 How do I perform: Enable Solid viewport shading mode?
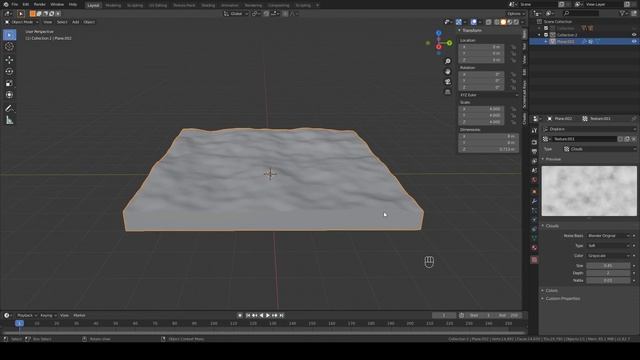tap(503, 22)
